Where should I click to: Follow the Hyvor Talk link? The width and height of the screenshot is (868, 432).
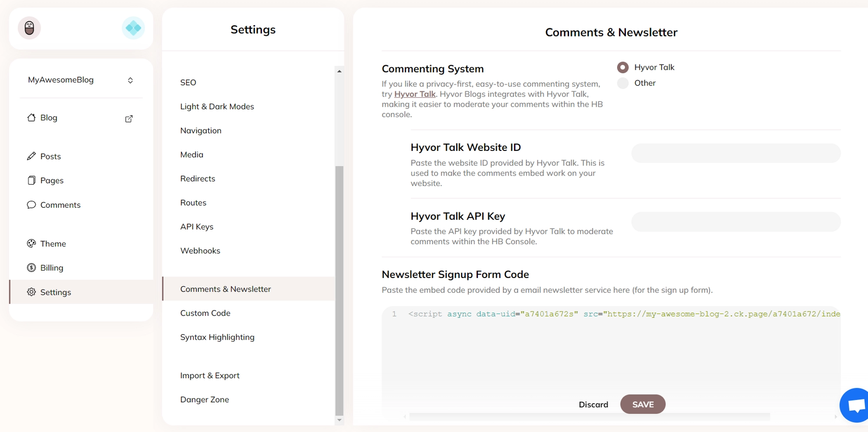tap(415, 94)
